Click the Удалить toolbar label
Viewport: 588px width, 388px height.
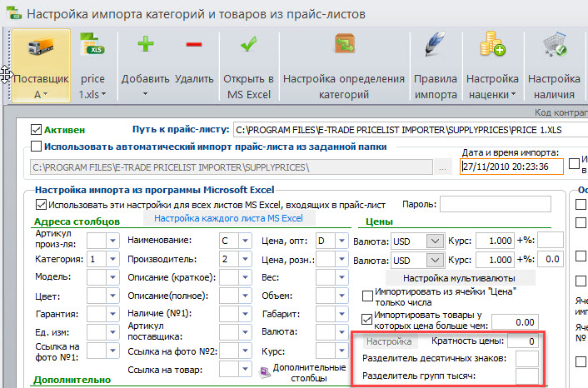[x=194, y=79]
